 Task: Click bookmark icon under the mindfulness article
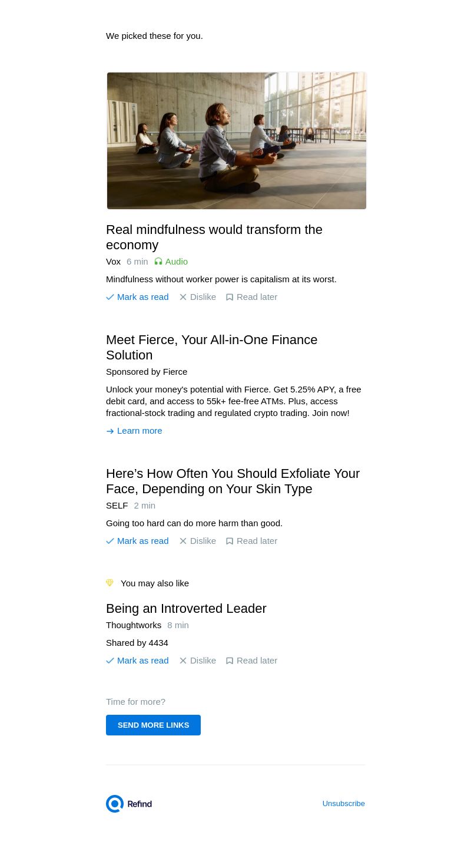pyautogui.click(x=230, y=297)
